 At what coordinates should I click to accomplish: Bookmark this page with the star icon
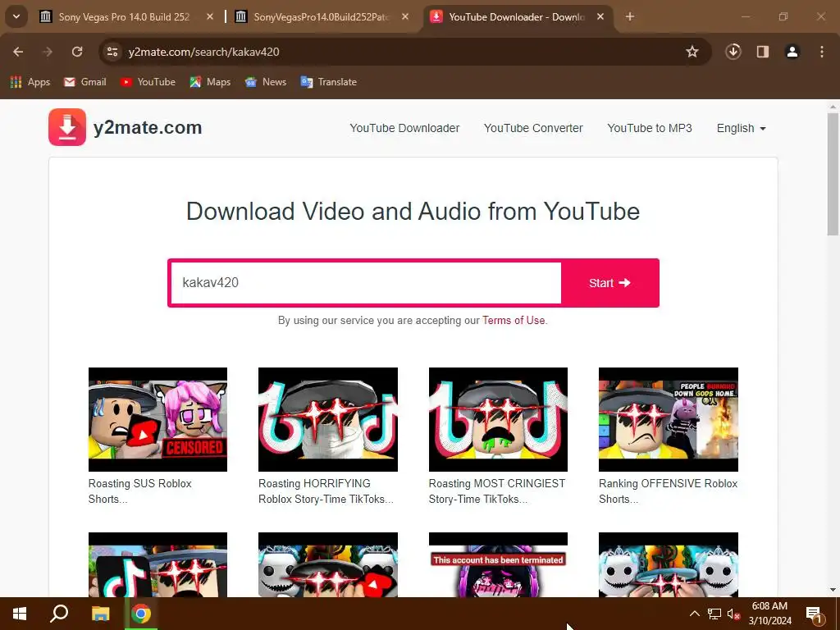(x=692, y=52)
